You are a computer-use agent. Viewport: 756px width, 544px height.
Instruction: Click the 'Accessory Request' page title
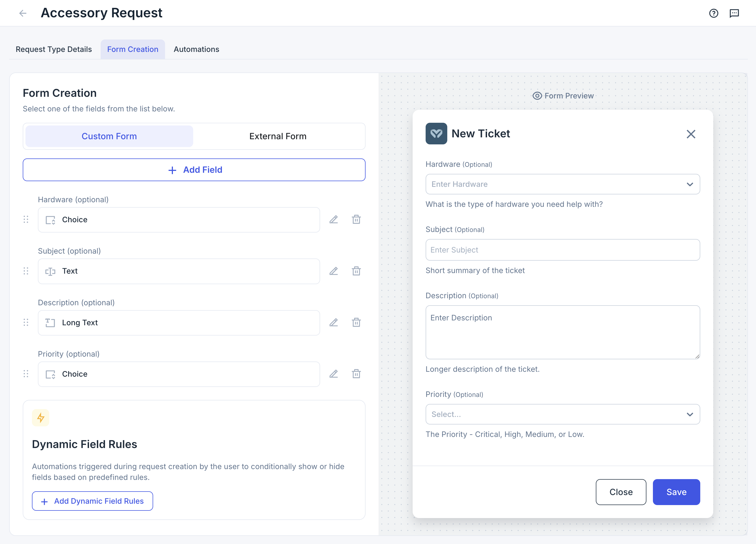pyautogui.click(x=102, y=13)
